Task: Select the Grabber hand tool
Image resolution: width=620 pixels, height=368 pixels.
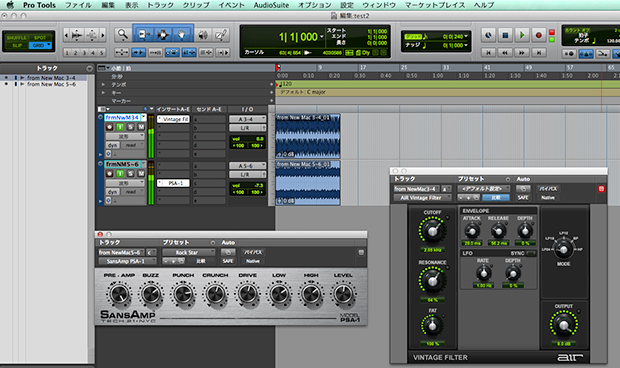Action: 181,35
